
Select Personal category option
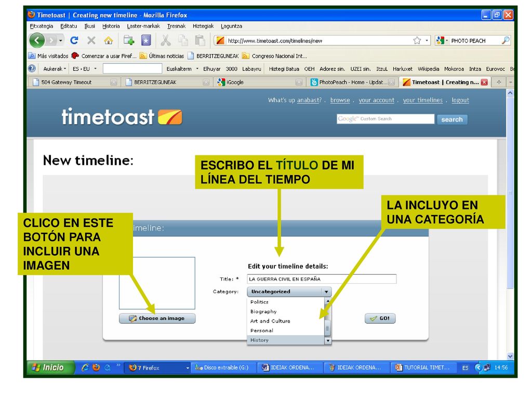tap(286, 330)
